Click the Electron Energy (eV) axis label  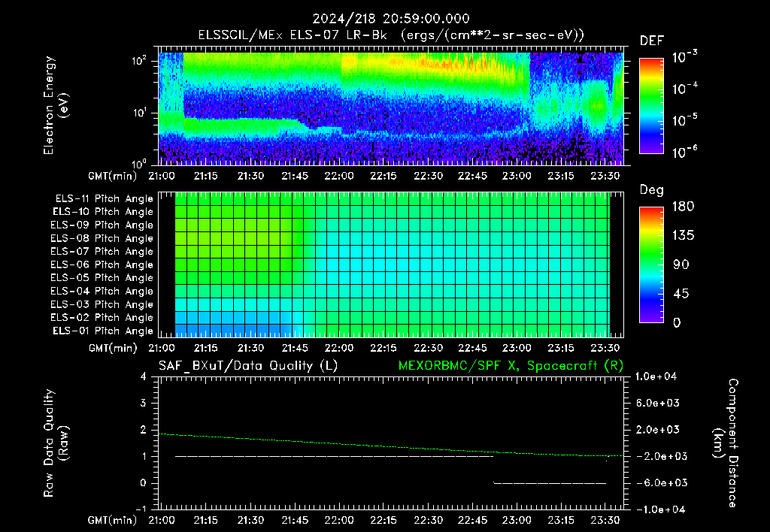(56, 105)
